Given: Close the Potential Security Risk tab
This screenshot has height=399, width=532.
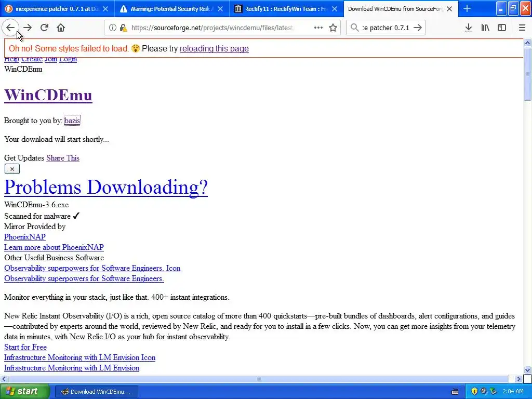Looking at the screenshot, I should click(x=220, y=9).
